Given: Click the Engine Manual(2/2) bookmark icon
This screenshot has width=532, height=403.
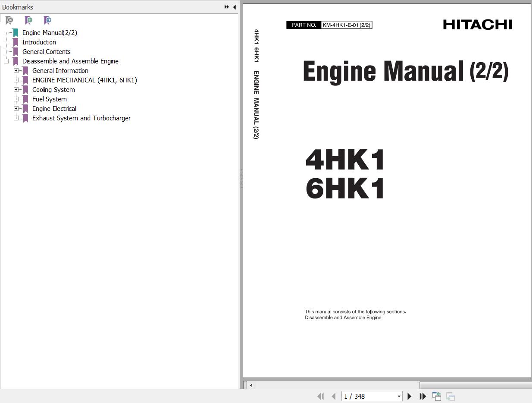Looking at the screenshot, I should (x=16, y=33).
